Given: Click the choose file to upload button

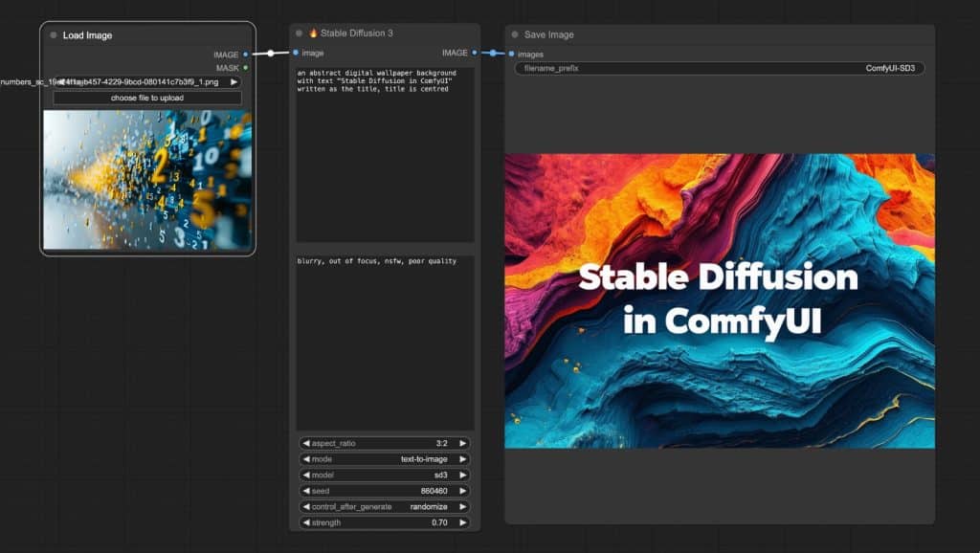Looking at the screenshot, I should 147,99.
